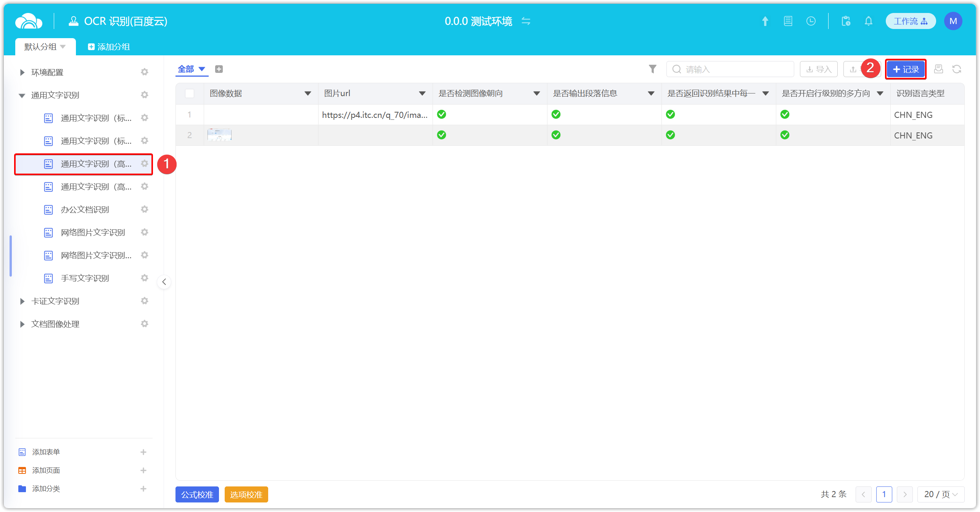Click the plus icon next to 添加分类
Image resolution: width=980 pixels, height=512 pixels.
[143, 489]
